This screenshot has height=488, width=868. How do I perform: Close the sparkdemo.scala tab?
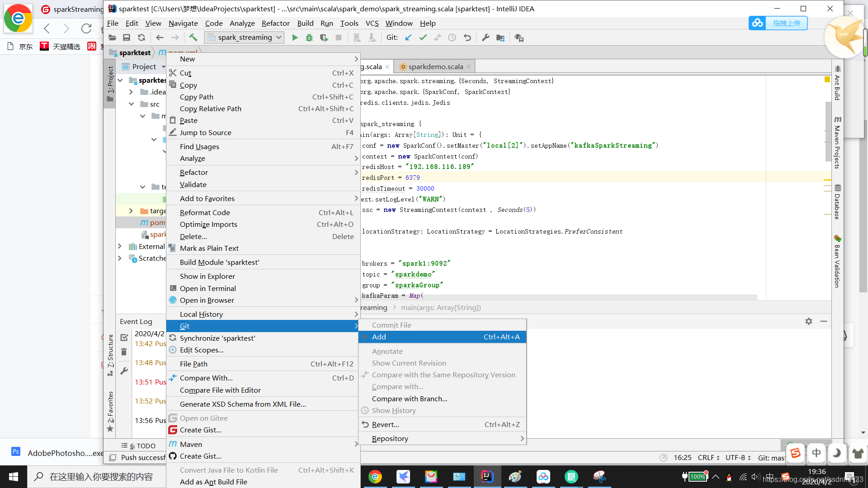[469, 67]
